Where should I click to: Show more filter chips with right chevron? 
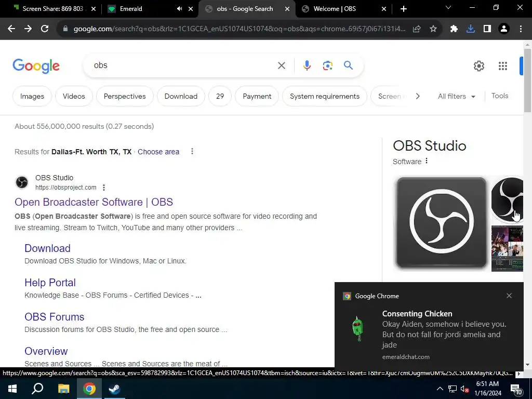coord(418,96)
